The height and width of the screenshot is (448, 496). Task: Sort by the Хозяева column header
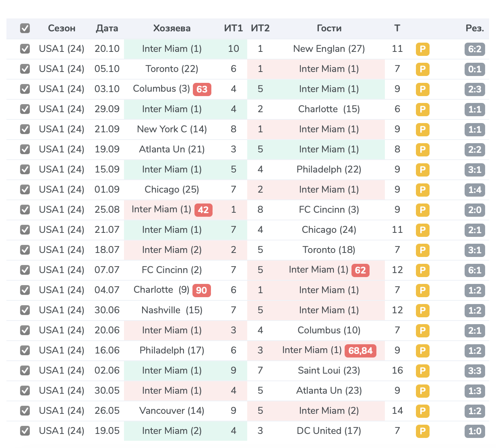(x=172, y=28)
